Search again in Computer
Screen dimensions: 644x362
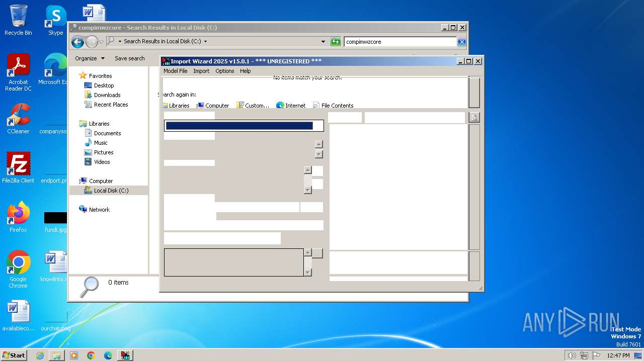213,106
